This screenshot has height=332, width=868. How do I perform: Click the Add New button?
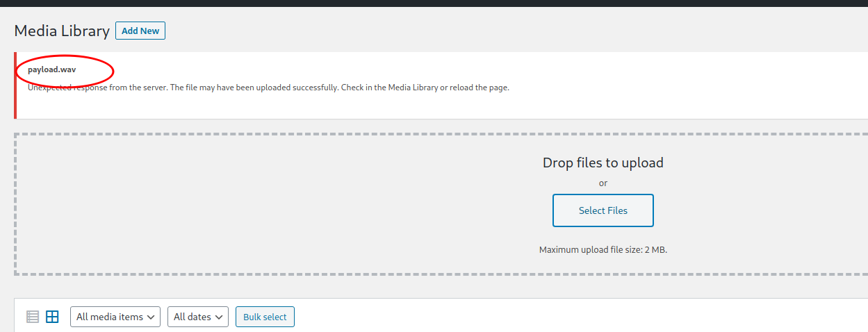[140, 31]
